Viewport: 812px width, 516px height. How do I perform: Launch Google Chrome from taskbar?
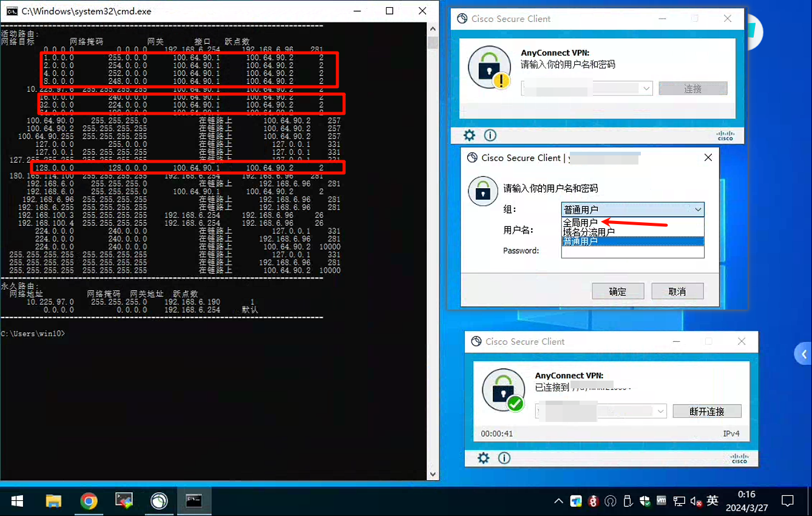pyautogui.click(x=89, y=501)
